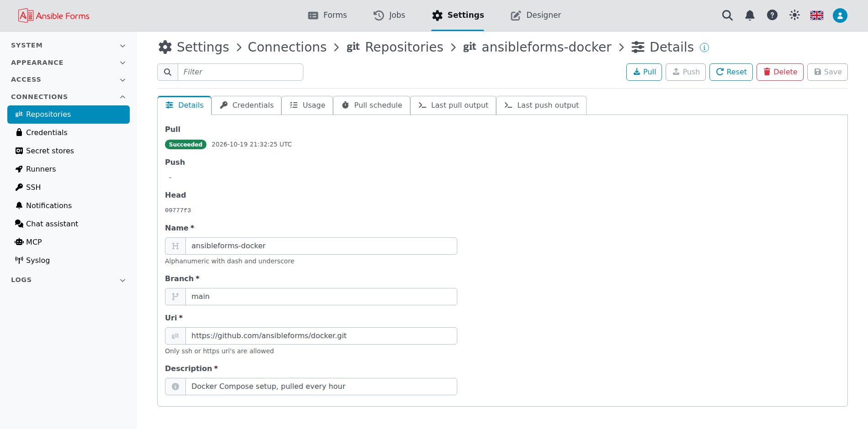Open the search magnifier icon in header
The width and height of the screenshot is (868, 429).
click(727, 16)
